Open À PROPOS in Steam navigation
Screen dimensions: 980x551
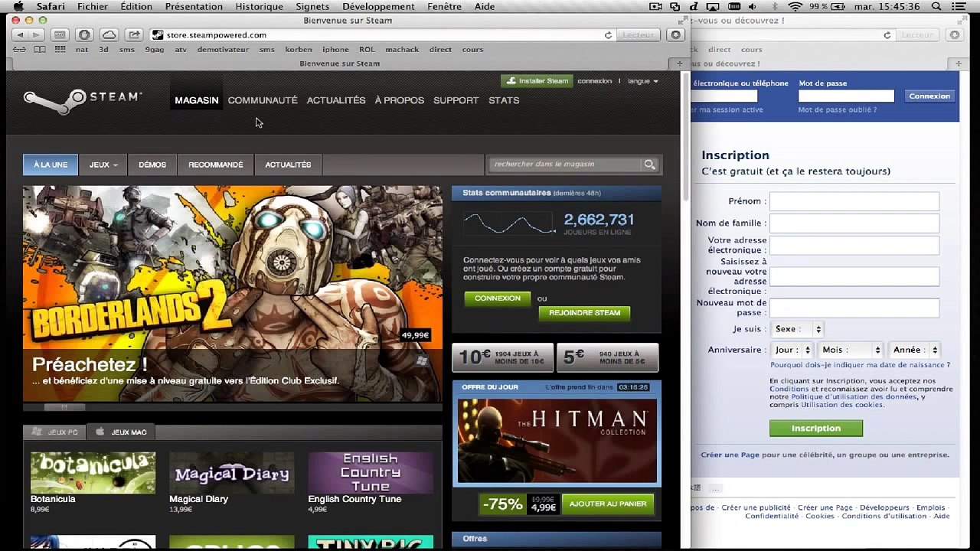coord(399,100)
